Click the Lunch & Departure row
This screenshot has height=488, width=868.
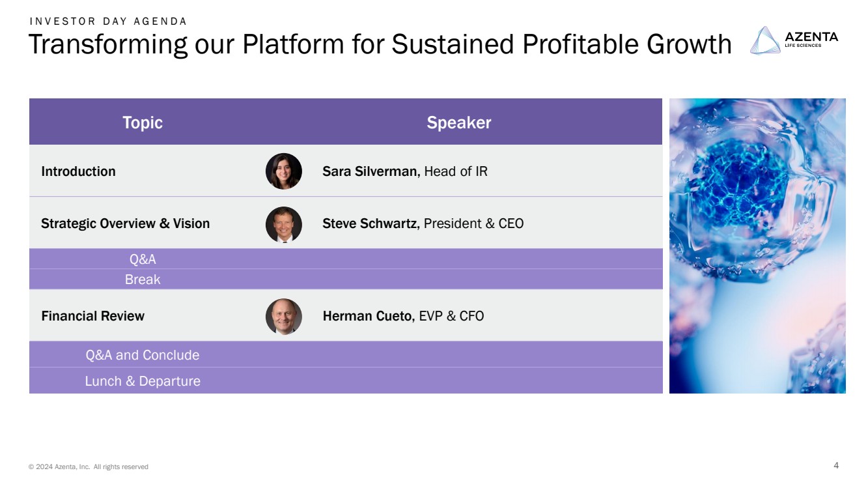coord(143,381)
